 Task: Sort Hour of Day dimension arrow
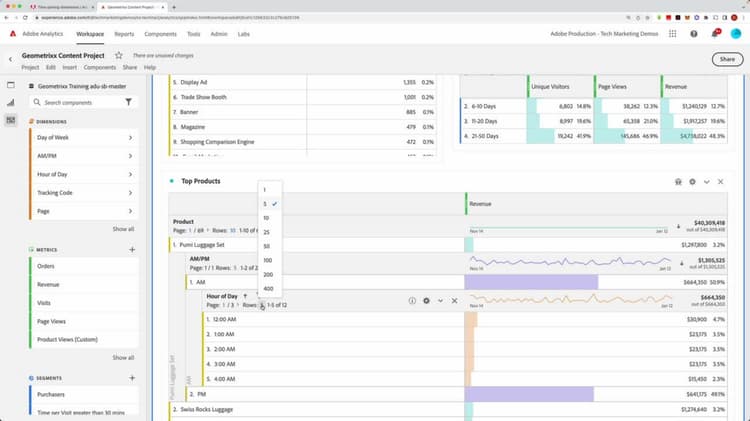click(x=245, y=296)
